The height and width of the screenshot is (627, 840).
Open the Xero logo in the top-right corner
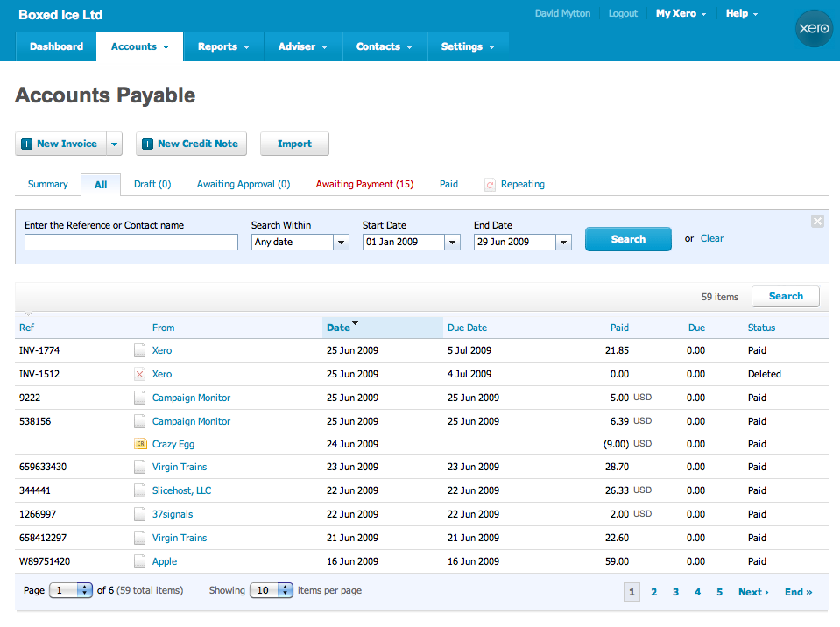[x=813, y=28]
